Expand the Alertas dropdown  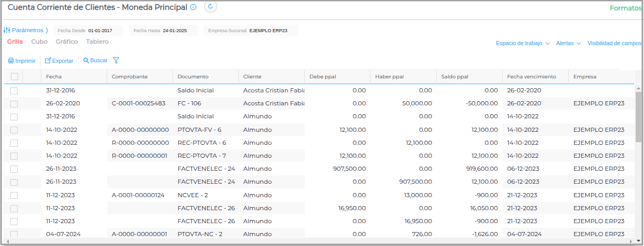(x=568, y=44)
